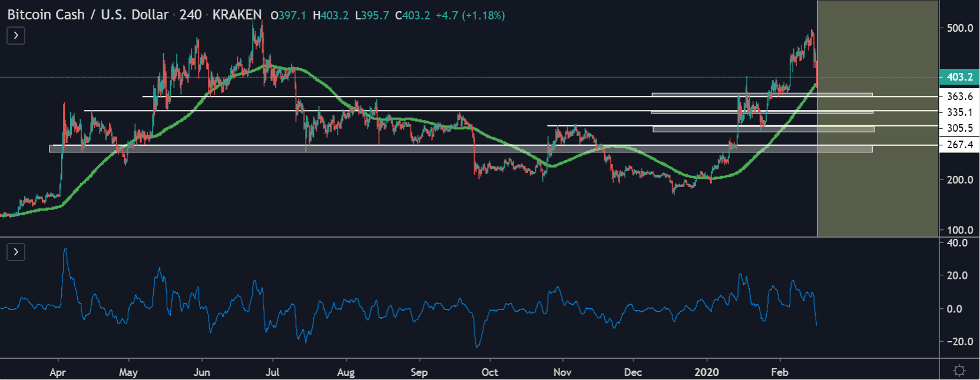980x380 pixels.
Task: Click the Oct label on time axis
Action: (490, 372)
